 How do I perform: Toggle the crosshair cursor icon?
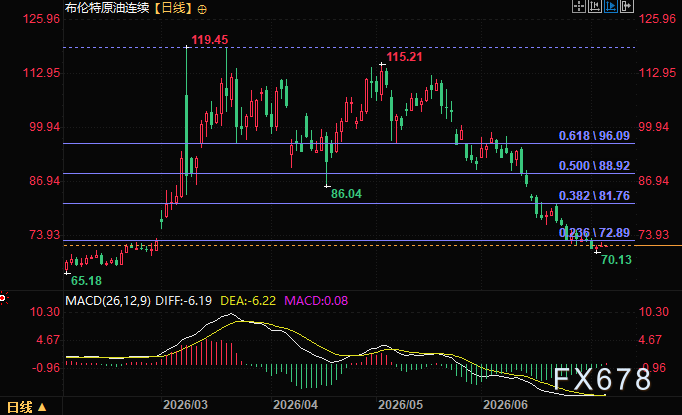(578, 7)
